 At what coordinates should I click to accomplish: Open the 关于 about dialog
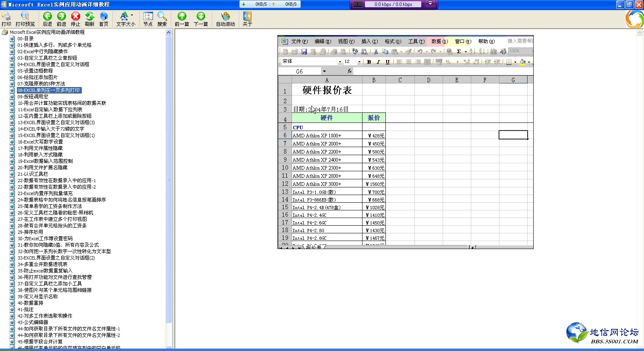[247, 19]
